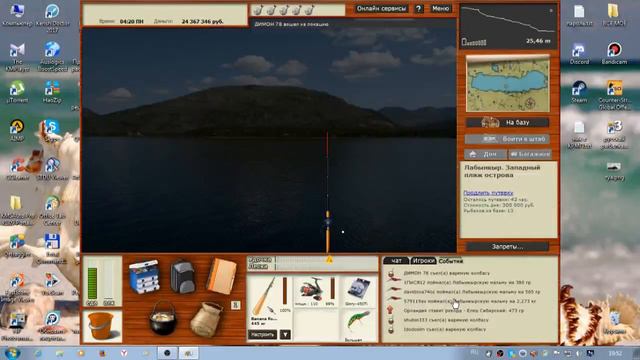Click the depth profile chart
Screen dimensions: 640x360
[x=508, y=26]
